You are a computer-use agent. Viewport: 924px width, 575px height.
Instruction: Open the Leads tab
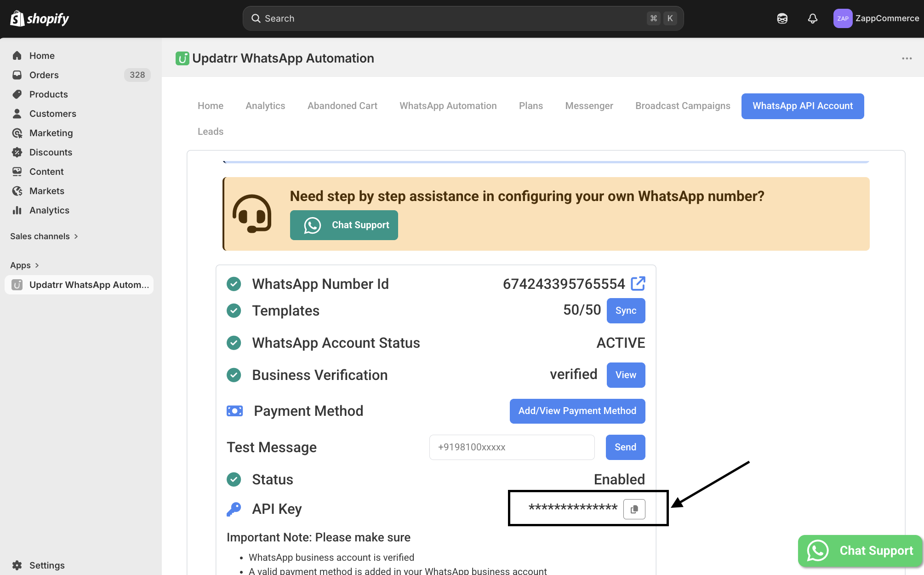(x=210, y=132)
